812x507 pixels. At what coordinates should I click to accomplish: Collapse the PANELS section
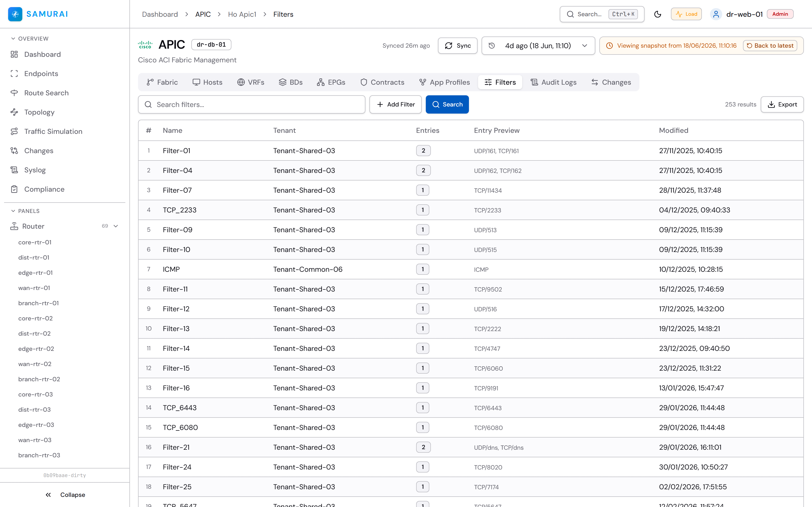(13, 211)
